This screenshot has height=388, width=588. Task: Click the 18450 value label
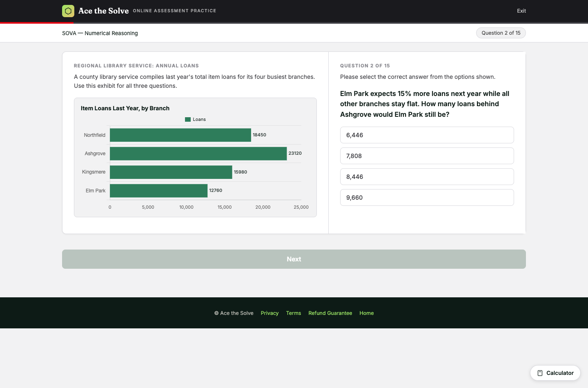(x=259, y=135)
